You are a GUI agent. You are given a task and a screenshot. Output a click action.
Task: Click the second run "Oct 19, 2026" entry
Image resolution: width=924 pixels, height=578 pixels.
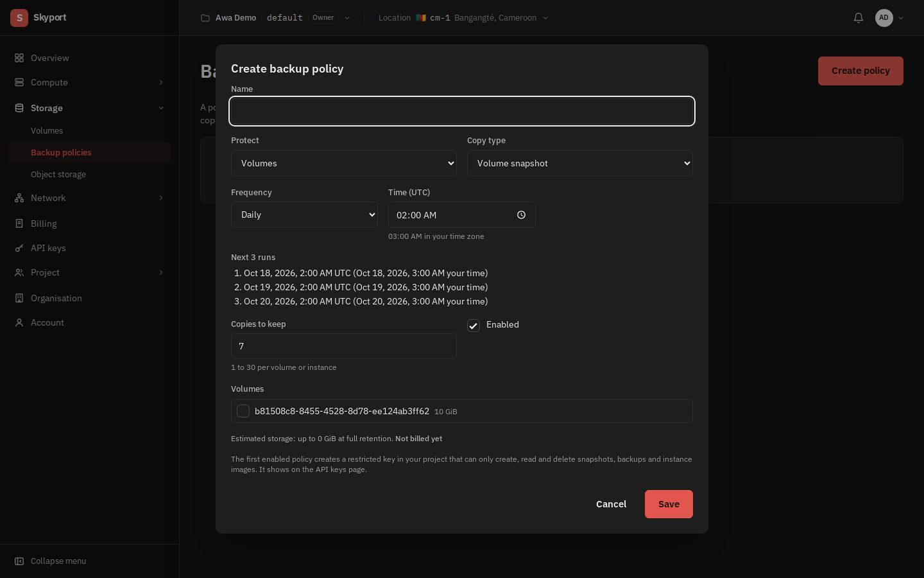tap(366, 287)
